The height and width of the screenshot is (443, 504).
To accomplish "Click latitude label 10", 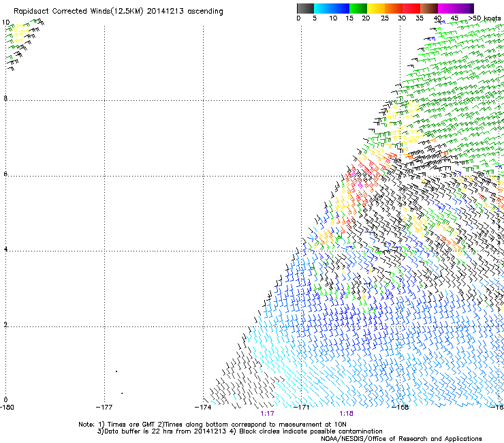I will [6, 22].
